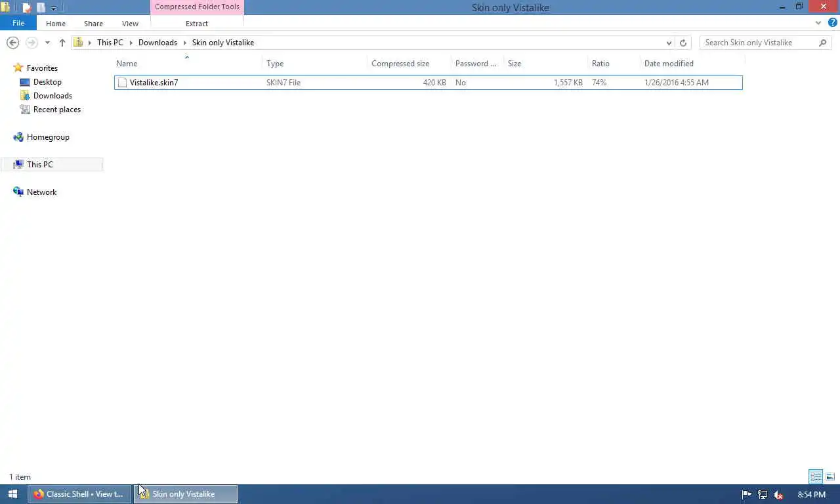This screenshot has width=840, height=504.
Task: Open the recent locations dropdown arrow
Action: 47,43
